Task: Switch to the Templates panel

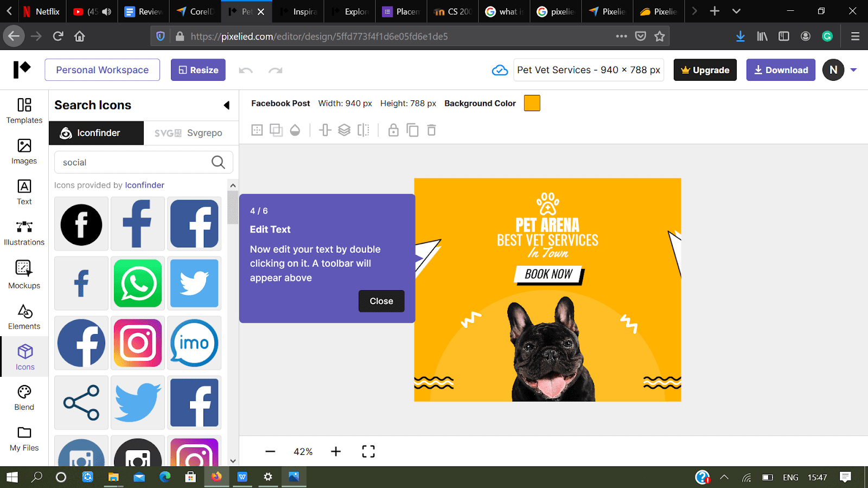Action: tap(24, 111)
